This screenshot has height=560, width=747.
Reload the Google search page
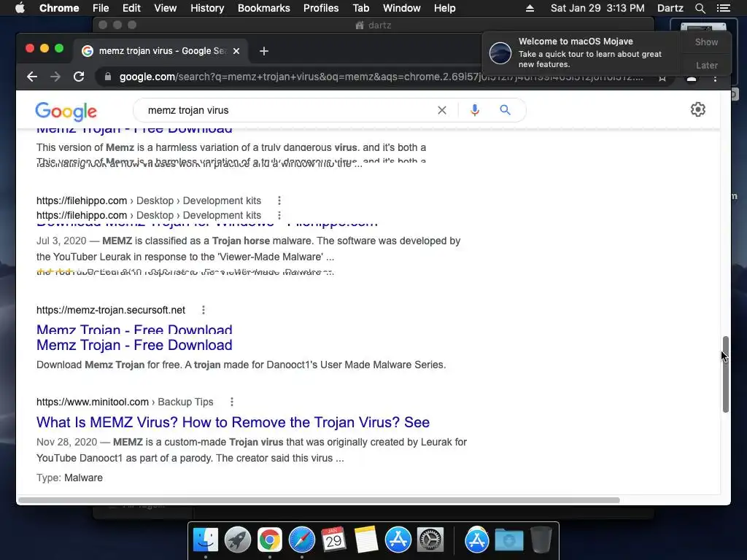[x=79, y=77]
